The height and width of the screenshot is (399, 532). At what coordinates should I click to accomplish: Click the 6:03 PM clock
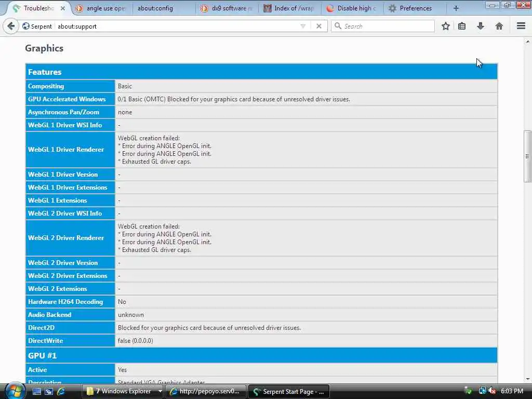(512, 391)
